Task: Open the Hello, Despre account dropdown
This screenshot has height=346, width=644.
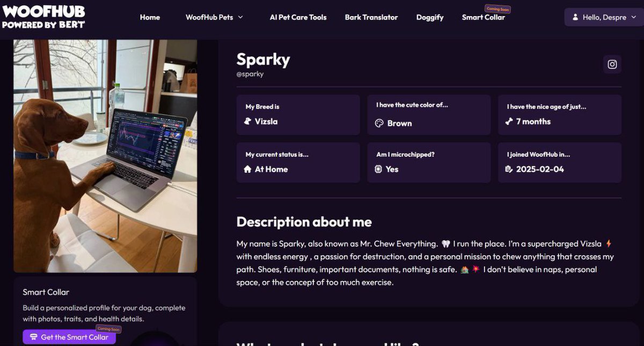Action: click(604, 17)
